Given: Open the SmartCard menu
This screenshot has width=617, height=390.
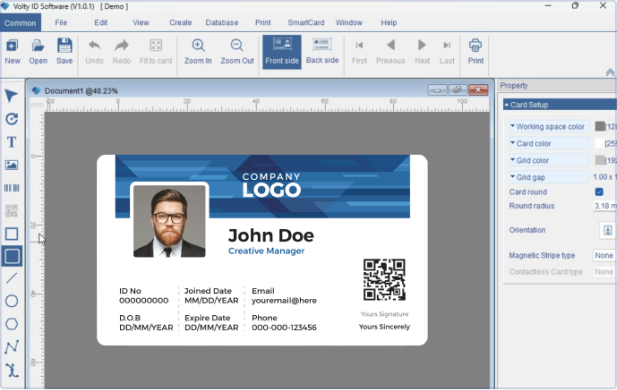Looking at the screenshot, I should [x=306, y=22].
